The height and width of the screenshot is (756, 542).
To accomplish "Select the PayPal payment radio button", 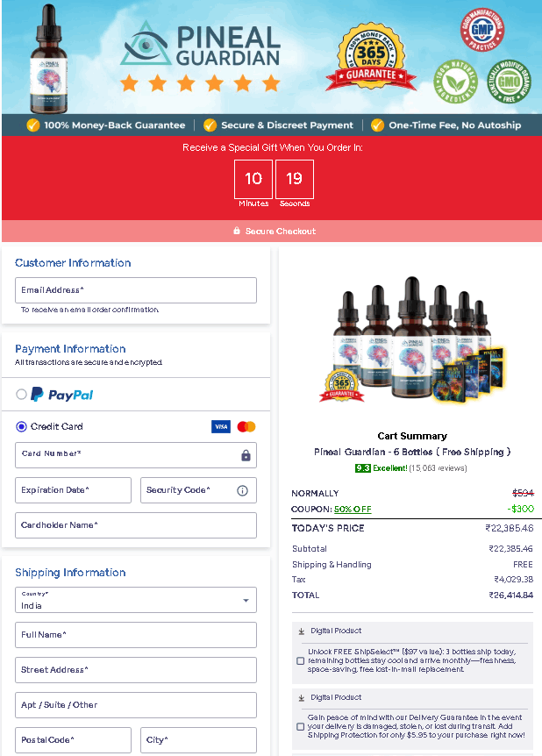I will pyautogui.click(x=22, y=395).
